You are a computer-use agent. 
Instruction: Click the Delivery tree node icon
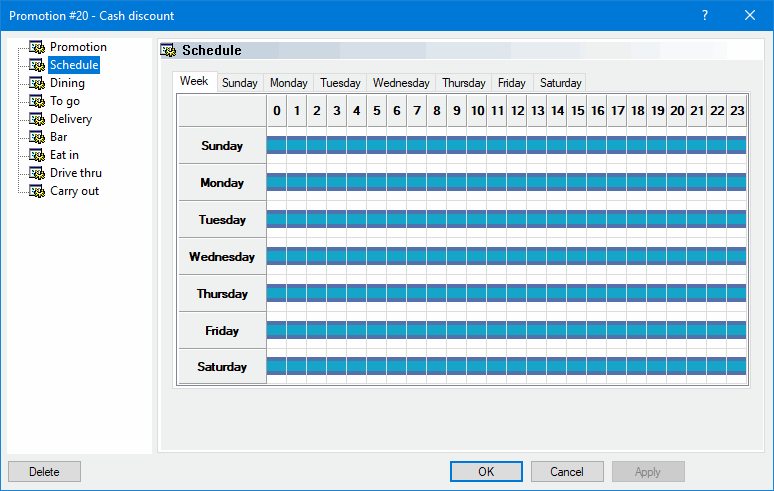click(x=38, y=119)
